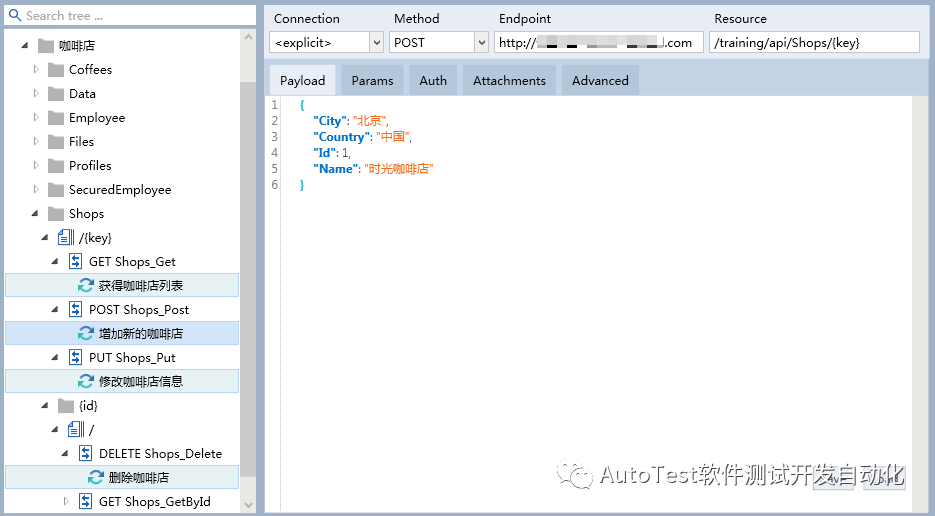Click the 修改咖啡店信息 request icon
The image size is (935, 516).
pyautogui.click(x=86, y=381)
